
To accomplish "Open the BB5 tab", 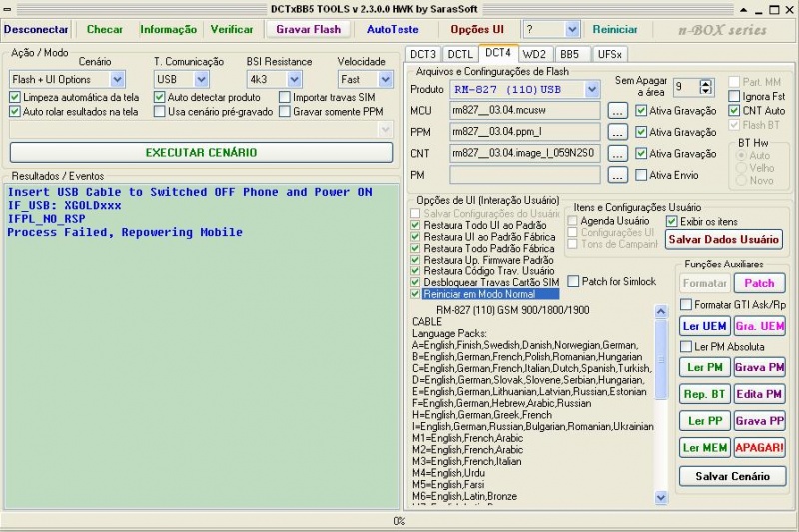I will tap(569, 54).
